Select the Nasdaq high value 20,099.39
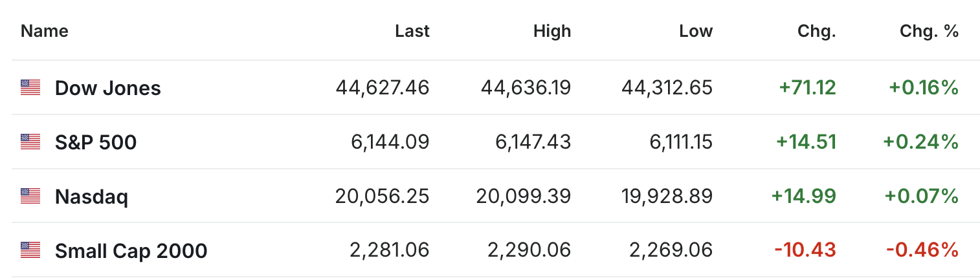 click(524, 196)
